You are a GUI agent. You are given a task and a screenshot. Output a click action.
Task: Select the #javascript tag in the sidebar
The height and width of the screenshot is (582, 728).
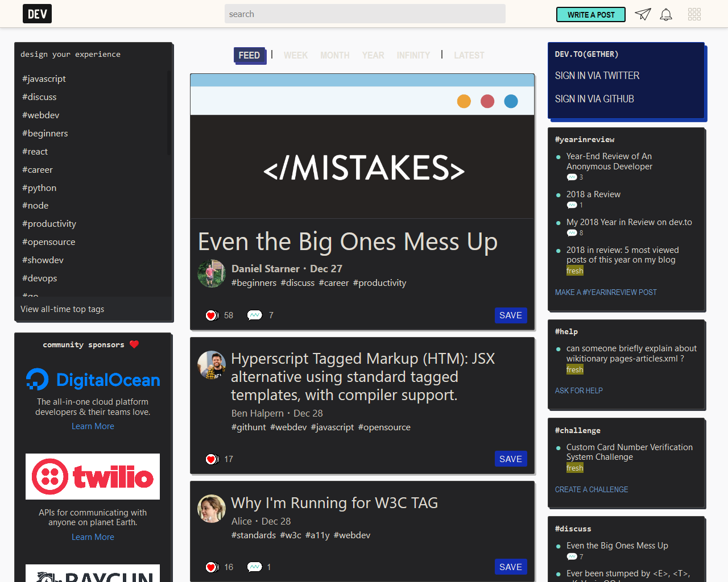coord(43,78)
